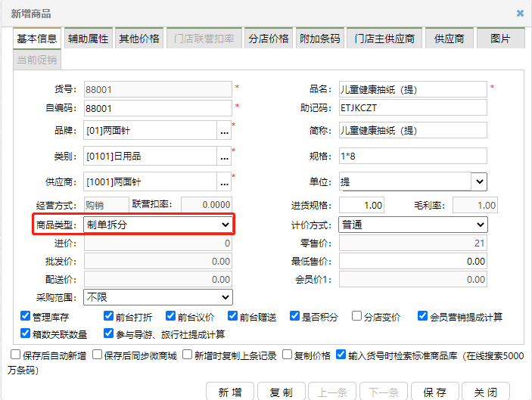Image resolution: width=532 pixels, height=400 pixels.
Task: Open the 采购范围 dropdown showing 不限
Action: pyautogui.click(x=158, y=297)
